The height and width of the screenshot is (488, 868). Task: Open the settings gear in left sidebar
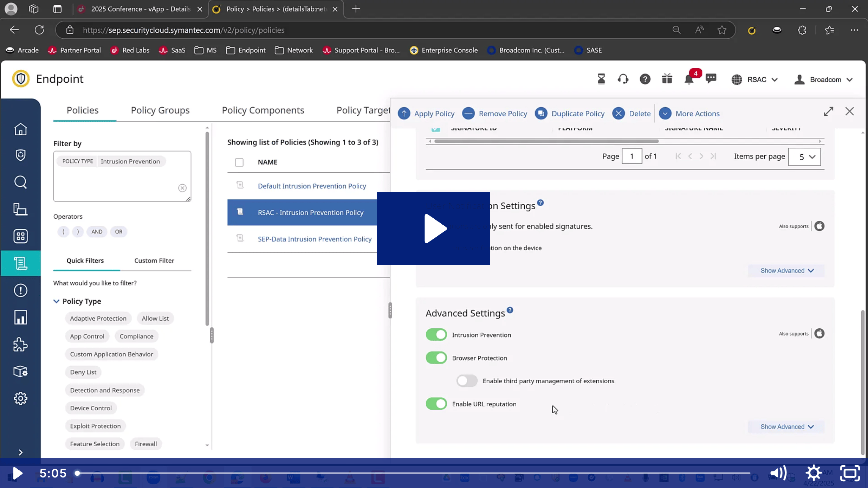pos(20,398)
